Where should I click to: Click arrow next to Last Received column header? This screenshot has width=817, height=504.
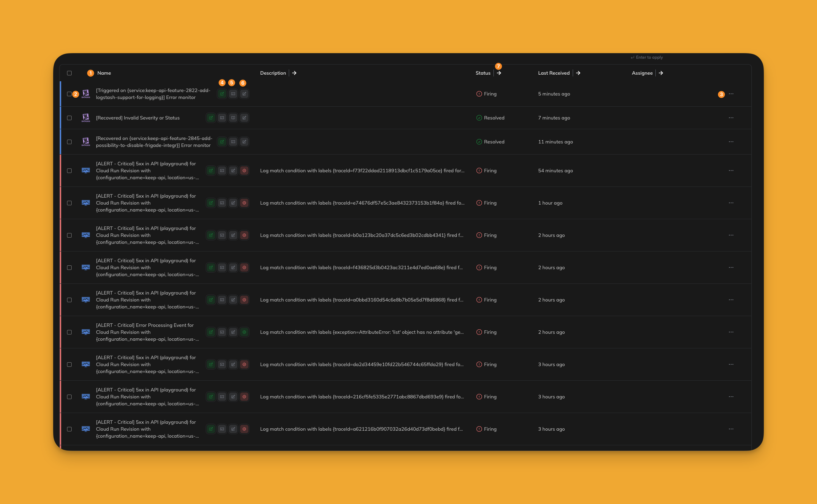pyautogui.click(x=578, y=73)
